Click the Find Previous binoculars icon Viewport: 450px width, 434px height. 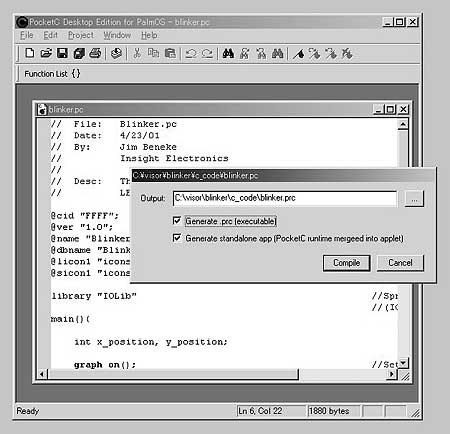261,53
